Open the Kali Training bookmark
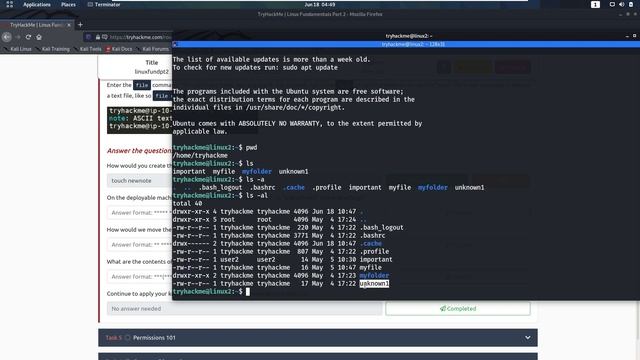This screenshot has width=640, height=360. (53, 49)
